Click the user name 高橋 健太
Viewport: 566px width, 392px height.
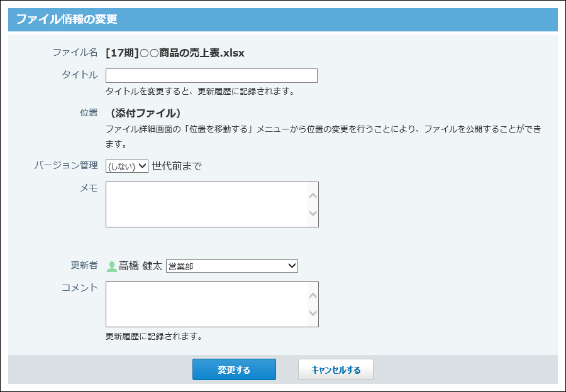click(x=140, y=266)
